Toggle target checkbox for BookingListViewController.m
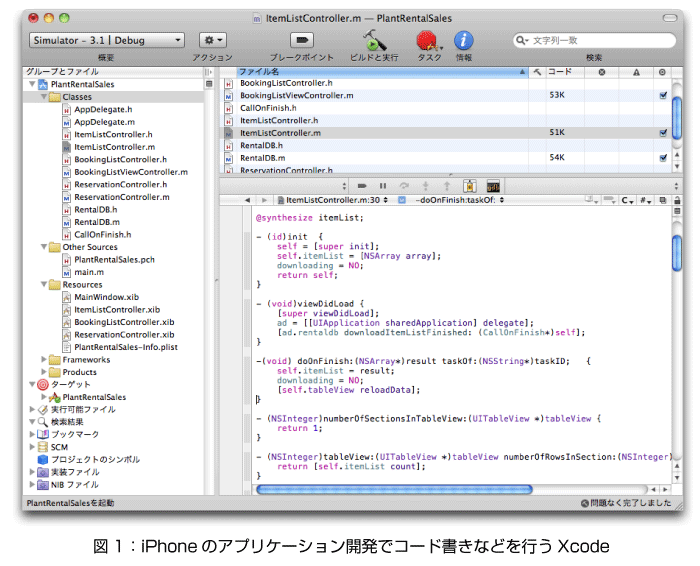This screenshot has width=700, height=566. 663,95
